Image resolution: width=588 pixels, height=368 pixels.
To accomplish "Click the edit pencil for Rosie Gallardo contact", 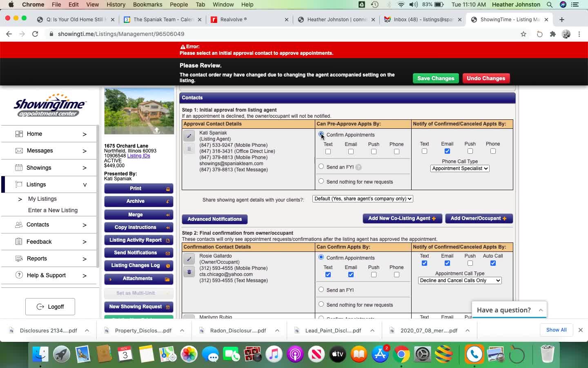I will click(x=189, y=259).
